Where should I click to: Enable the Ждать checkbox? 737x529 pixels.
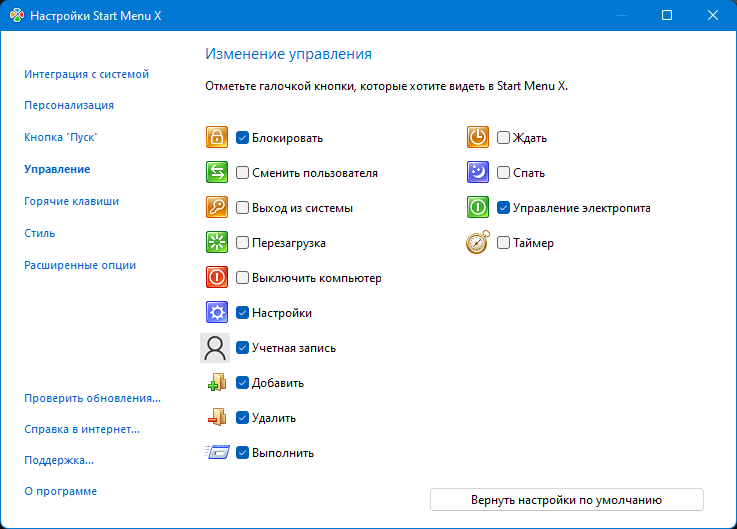pyautogui.click(x=503, y=138)
